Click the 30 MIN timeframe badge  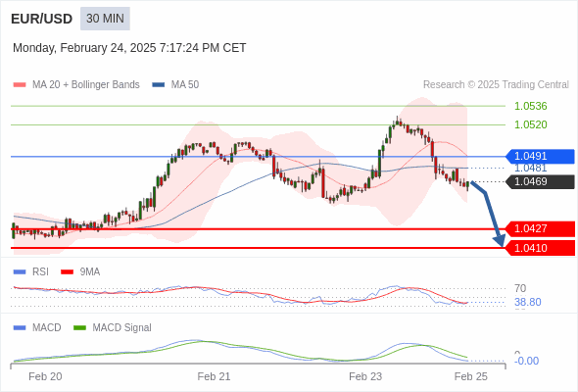[x=105, y=19]
